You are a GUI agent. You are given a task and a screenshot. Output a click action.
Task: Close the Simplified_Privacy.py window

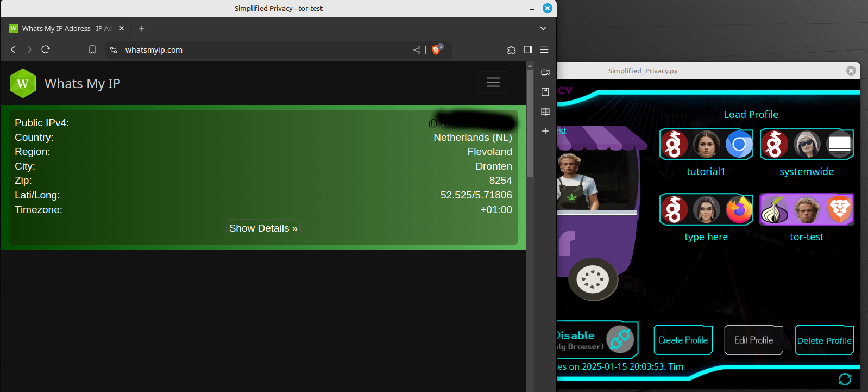click(x=851, y=71)
